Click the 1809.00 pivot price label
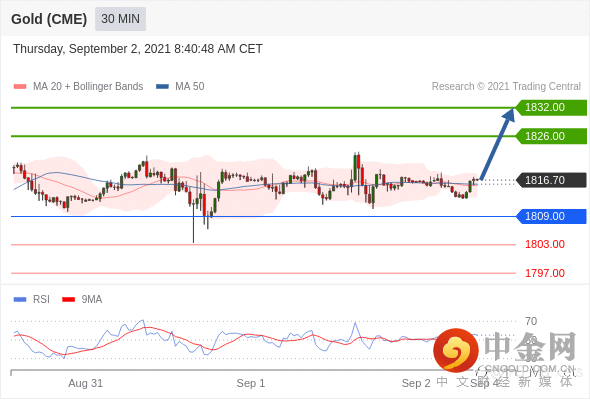Viewport: 590px width, 400px height. point(551,216)
